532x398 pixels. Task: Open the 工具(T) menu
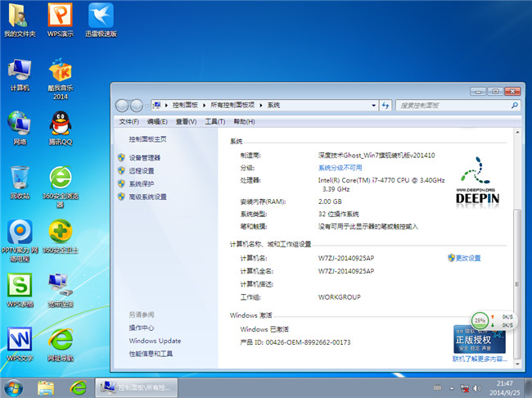coord(214,121)
